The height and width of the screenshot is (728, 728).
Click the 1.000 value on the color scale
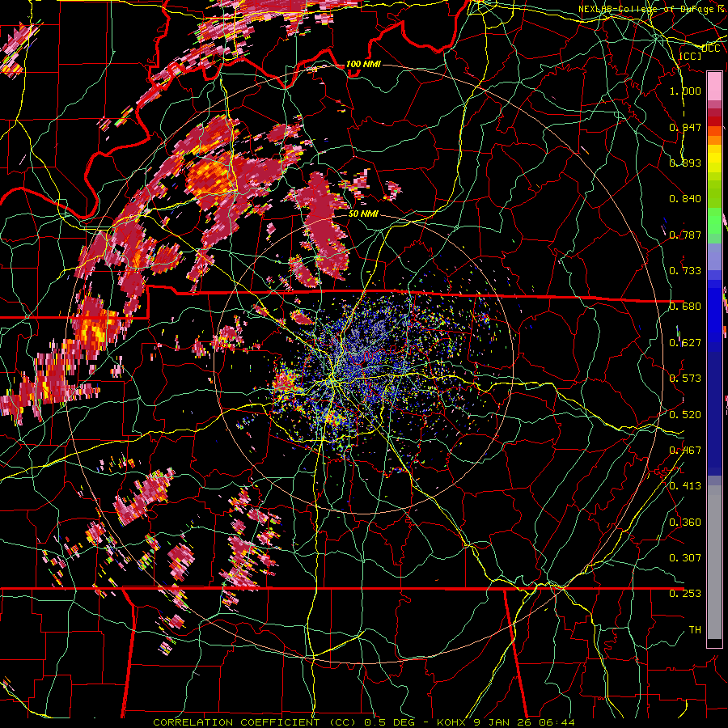tap(685, 91)
